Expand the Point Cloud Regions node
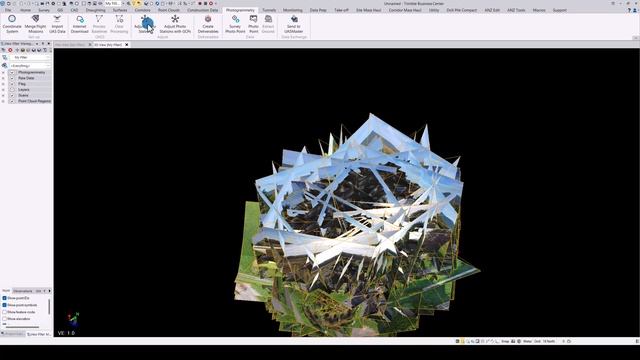Viewport: 640px width, 360px height. point(3,101)
